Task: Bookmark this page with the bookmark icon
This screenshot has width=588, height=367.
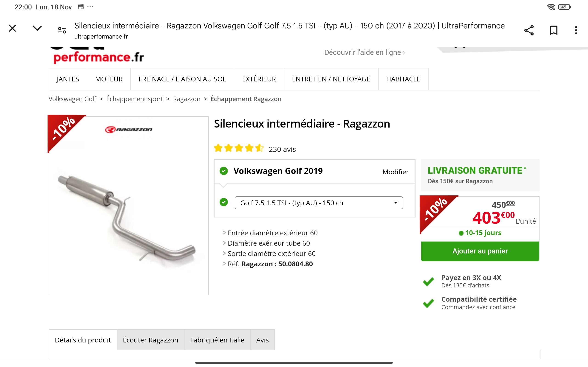Action: click(554, 30)
